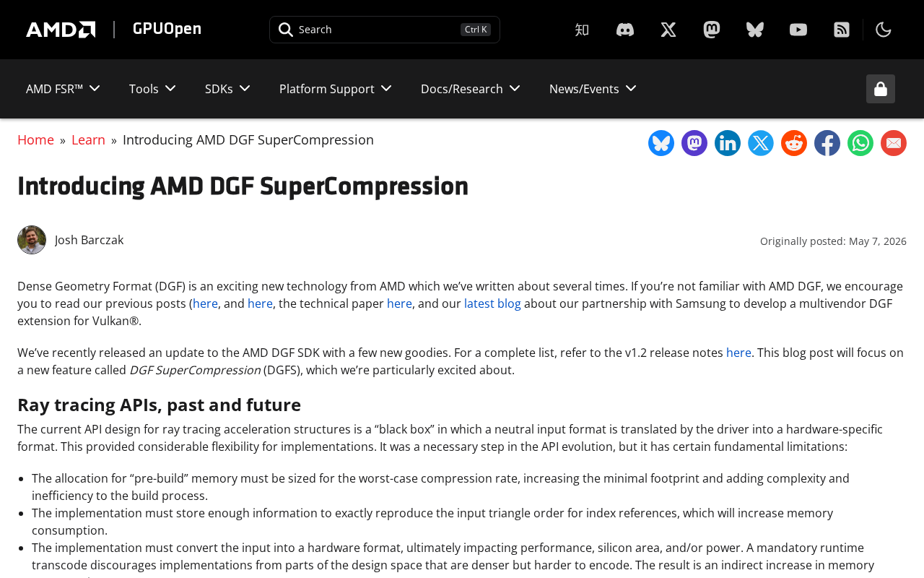
Task: Expand the SDKs menu
Action: [227, 89]
